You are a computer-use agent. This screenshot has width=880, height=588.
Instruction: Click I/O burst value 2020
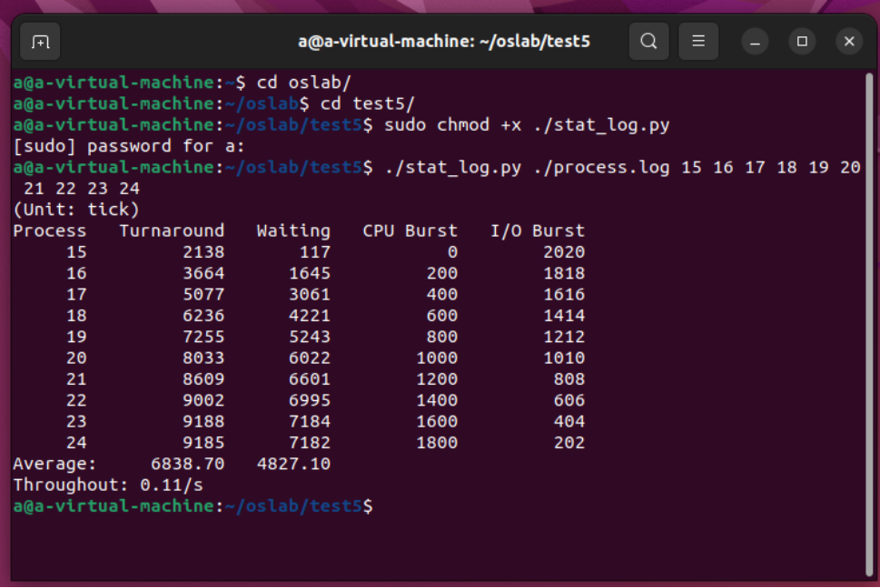(x=563, y=252)
